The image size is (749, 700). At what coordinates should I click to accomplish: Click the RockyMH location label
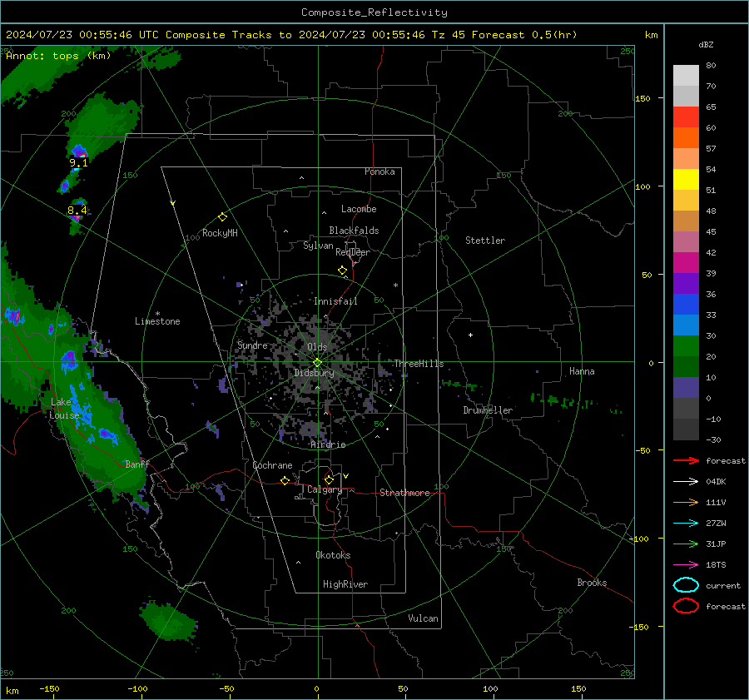(220, 233)
